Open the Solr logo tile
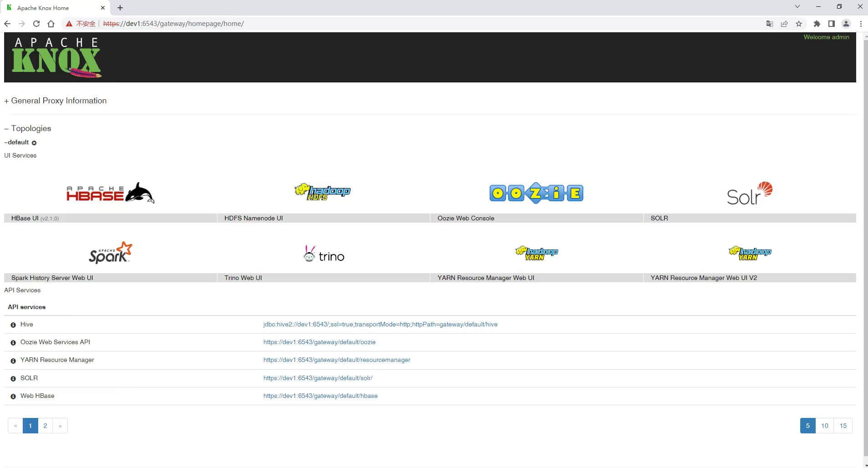Viewport: 868px width, 468px height. 750,193
